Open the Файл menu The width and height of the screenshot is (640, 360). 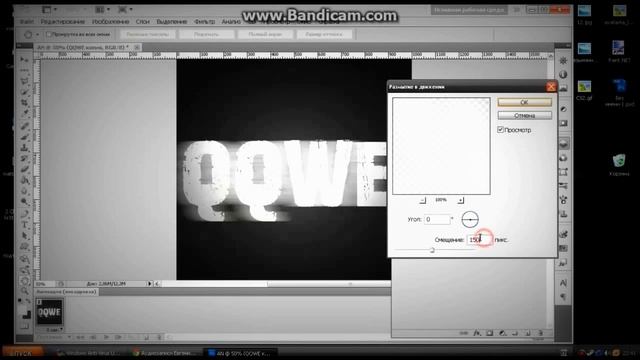coord(27,21)
